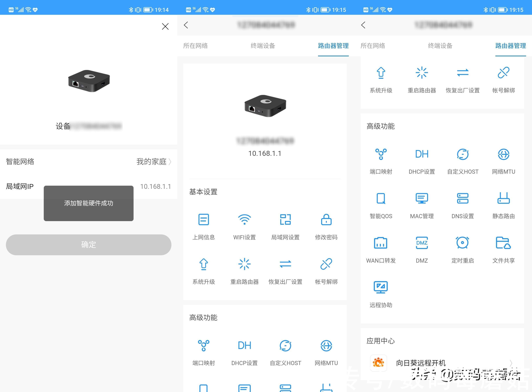Tap the Wi-Fi icon in the 19:14 status bar
Screen dimensions: 532x392
tap(28, 10)
